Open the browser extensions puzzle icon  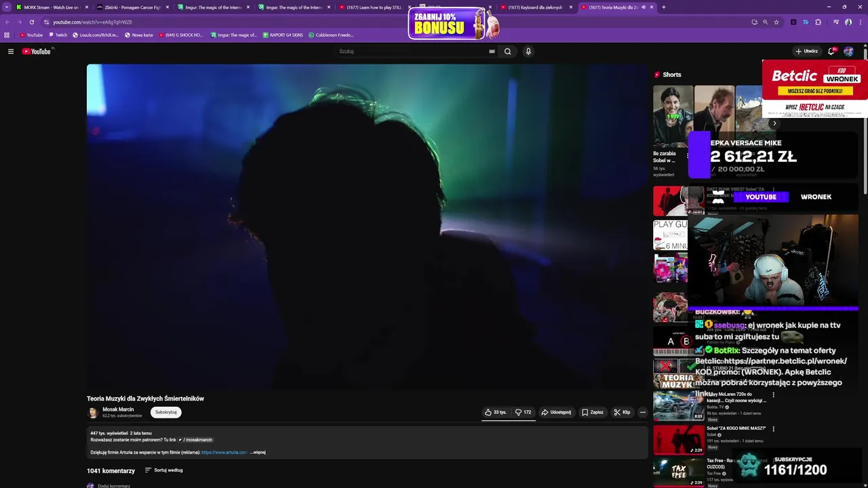pyautogui.click(x=818, y=22)
